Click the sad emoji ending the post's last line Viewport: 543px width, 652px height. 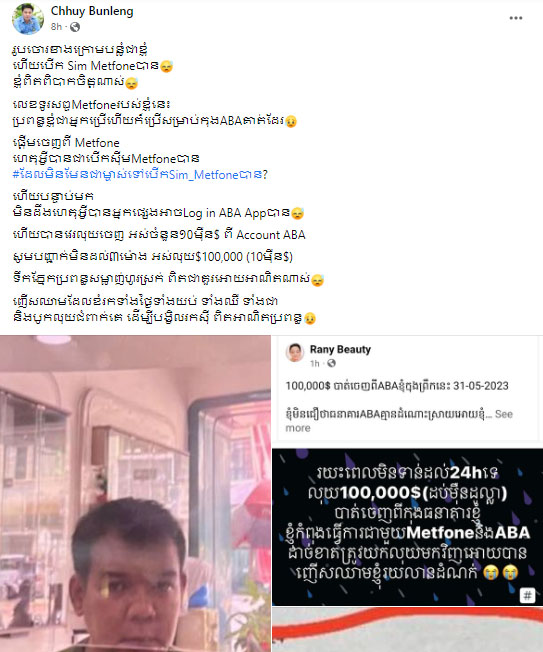coord(310,319)
